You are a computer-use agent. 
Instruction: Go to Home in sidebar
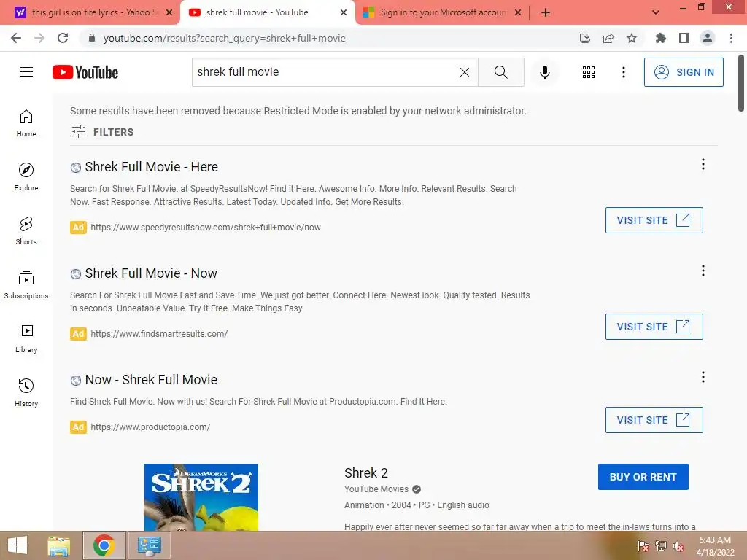coord(26,123)
